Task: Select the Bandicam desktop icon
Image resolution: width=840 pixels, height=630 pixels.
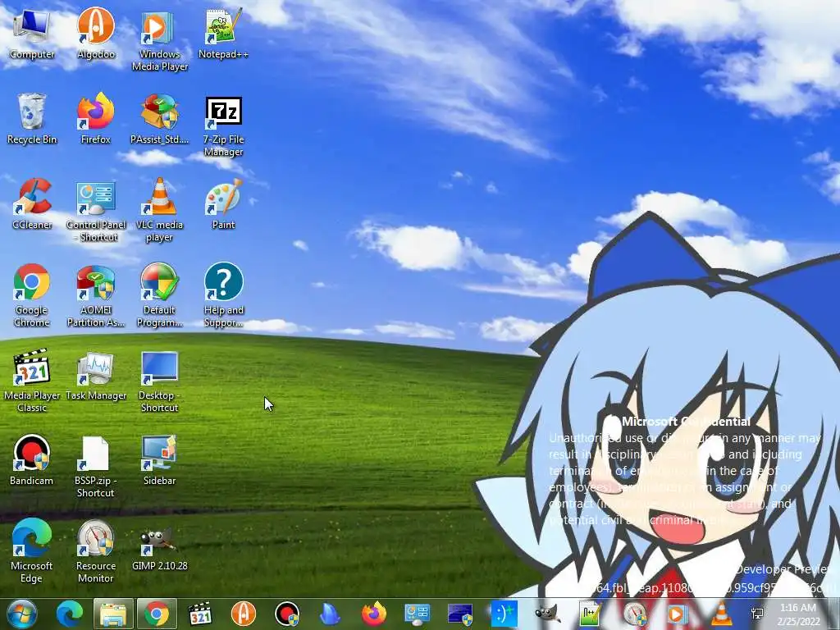Action: [32, 459]
